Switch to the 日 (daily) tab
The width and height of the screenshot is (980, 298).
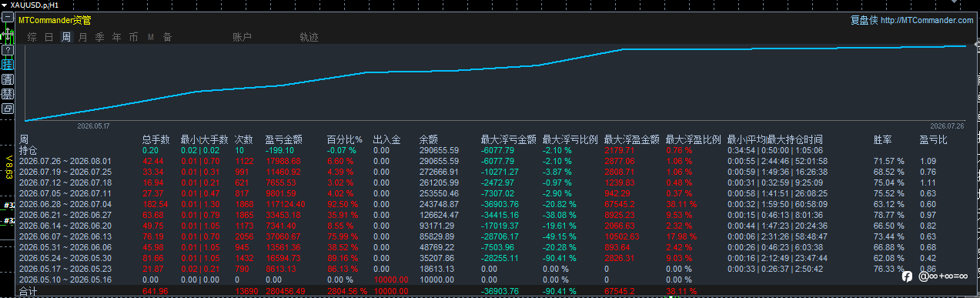coord(48,37)
